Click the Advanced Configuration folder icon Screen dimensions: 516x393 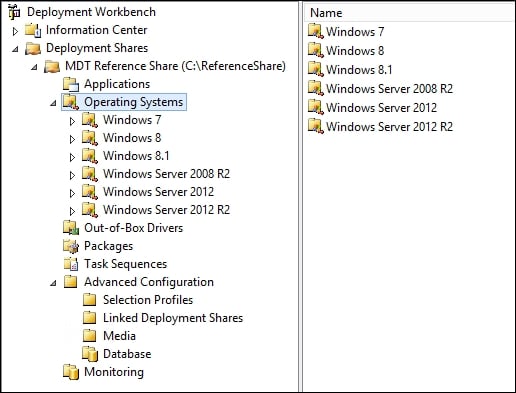[x=71, y=282]
